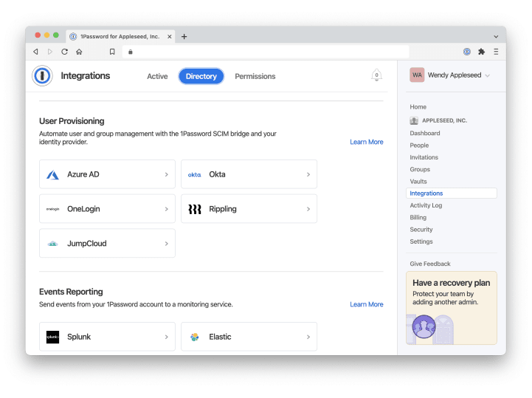Click Learn More for User Provisioning
532x398 pixels.
pos(367,142)
